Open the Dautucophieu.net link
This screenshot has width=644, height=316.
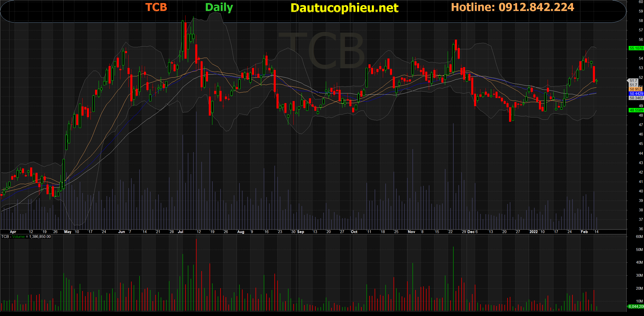coord(344,8)
